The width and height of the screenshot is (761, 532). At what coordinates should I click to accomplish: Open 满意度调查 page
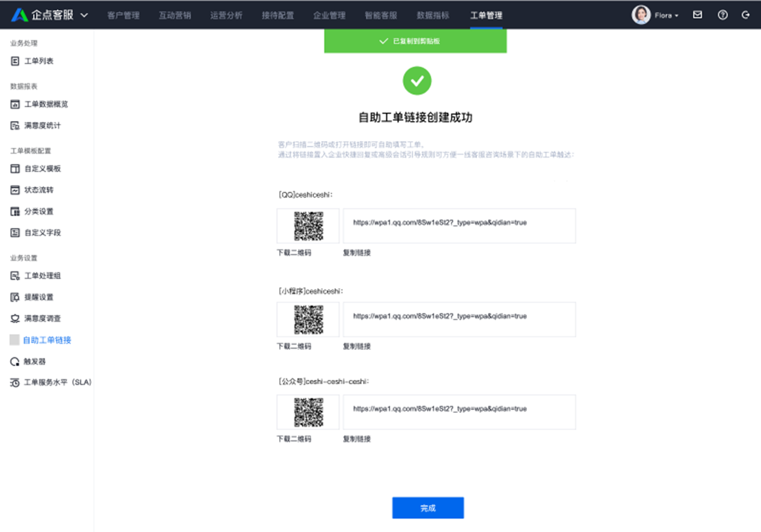(x=43, y=319)
